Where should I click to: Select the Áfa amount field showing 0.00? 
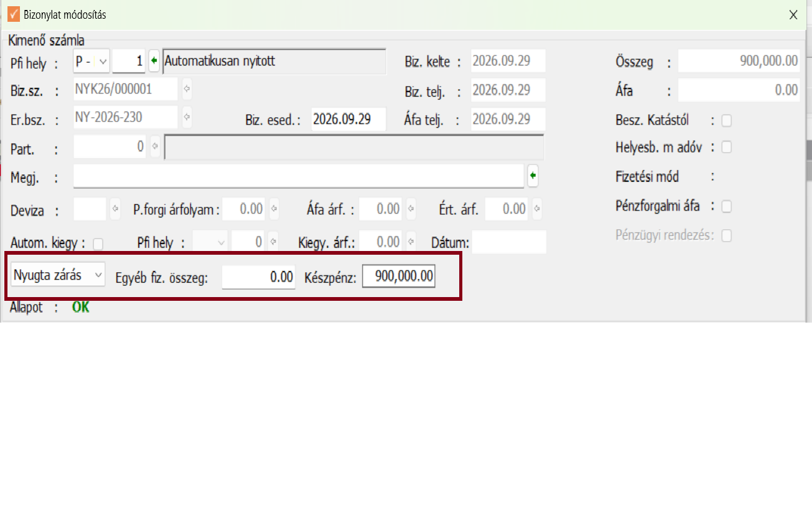click(739, 90)
